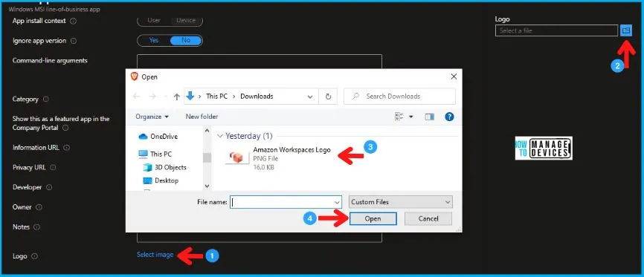Show info for Ignore app version
The image size is (644, 277).
[x=74, y=41]
